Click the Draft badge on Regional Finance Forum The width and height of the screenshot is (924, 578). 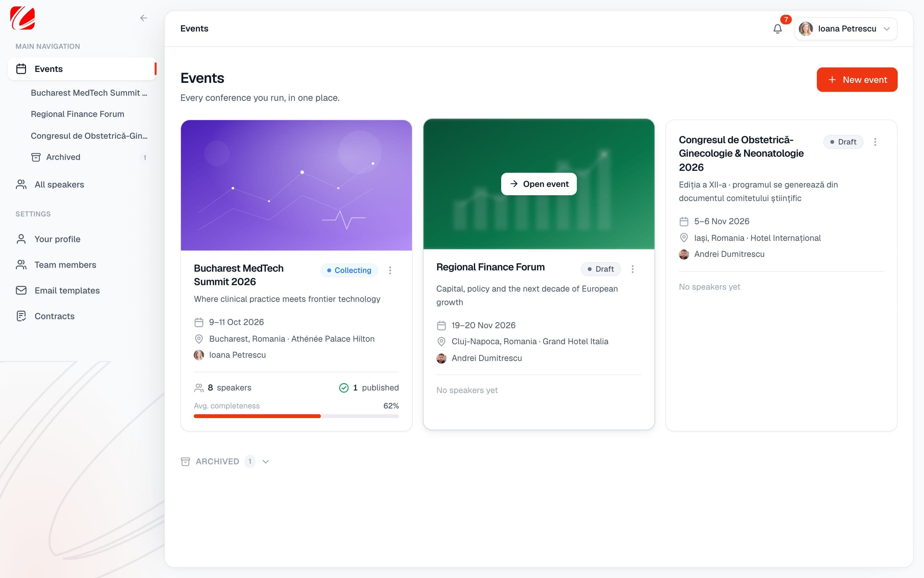(601, 269)
